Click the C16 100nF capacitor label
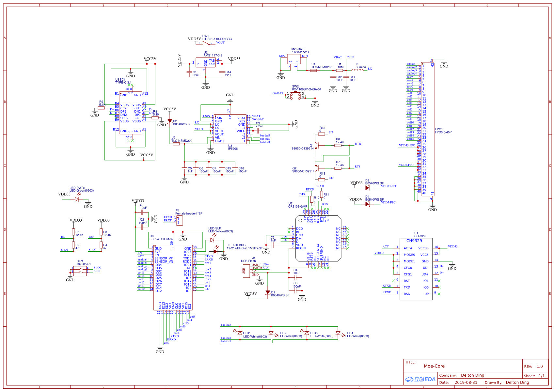 point(242,170)
